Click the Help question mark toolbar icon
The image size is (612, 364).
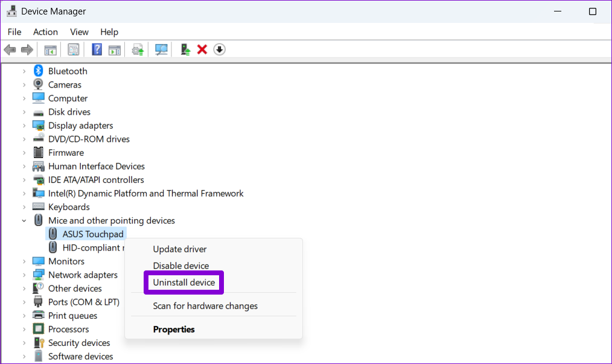click(97, 49)
